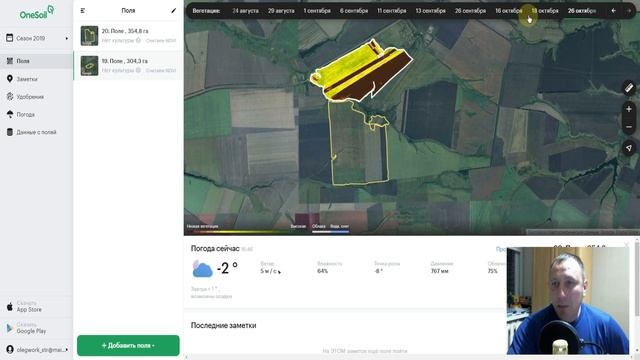Click the database icon beside Данные с полей
The image size is (640, 360).
[10, 132]
